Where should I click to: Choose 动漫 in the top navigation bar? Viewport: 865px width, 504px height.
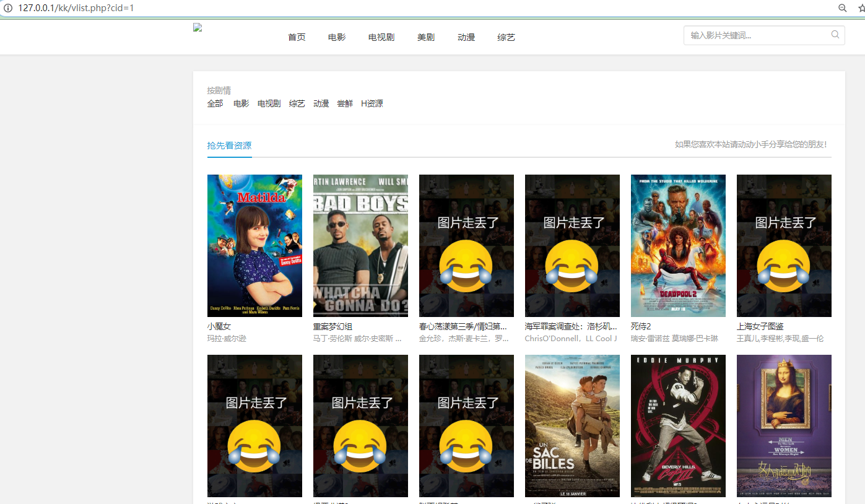tap(466, 37)
